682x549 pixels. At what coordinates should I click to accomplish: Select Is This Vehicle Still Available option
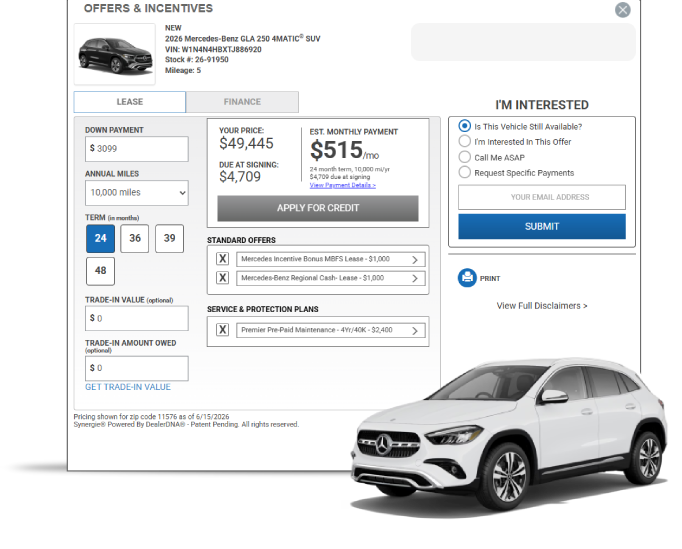465,126
